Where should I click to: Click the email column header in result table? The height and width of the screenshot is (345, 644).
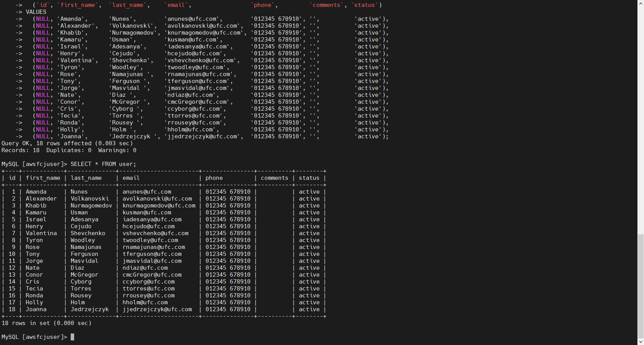point(131,178)
